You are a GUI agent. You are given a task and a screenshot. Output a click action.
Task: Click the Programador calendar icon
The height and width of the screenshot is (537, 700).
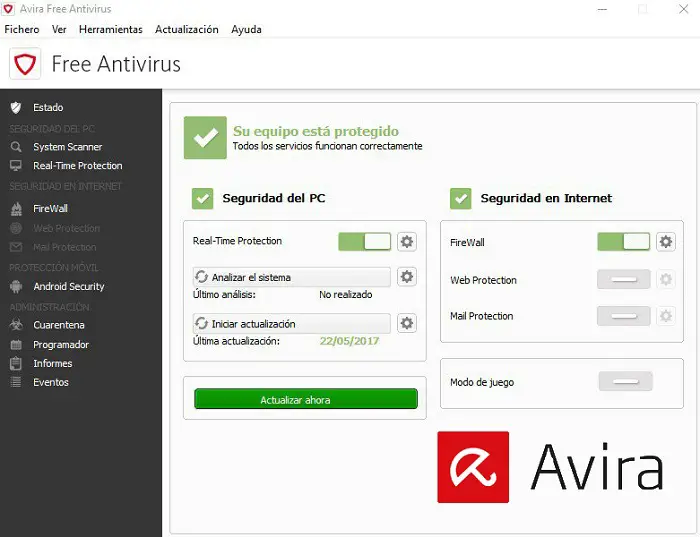16,344
